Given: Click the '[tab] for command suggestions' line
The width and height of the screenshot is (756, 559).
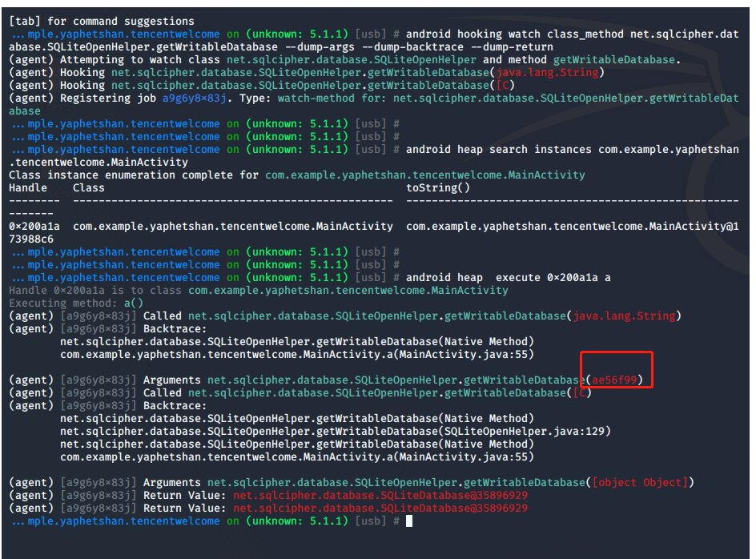Looking at the screenshot, I should click(101, 21).
